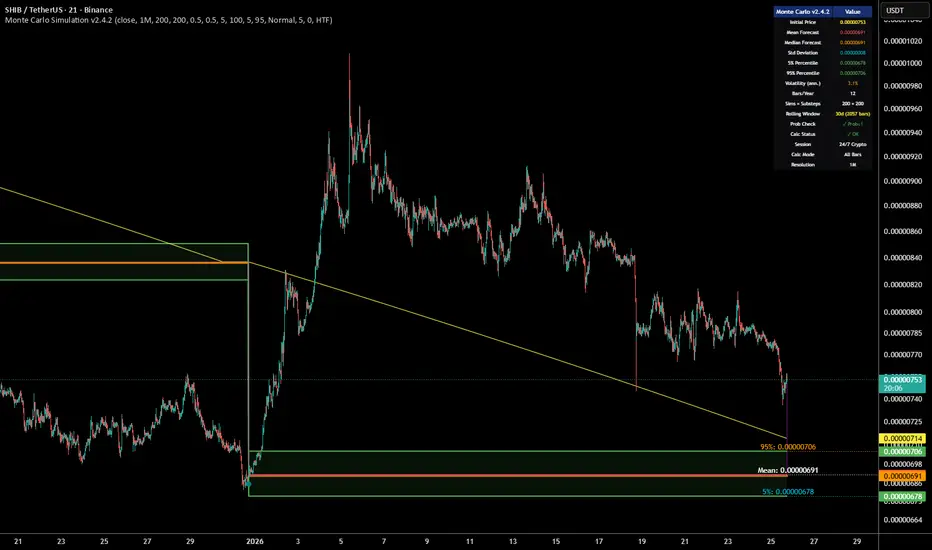Click the Monte Carlo v2.4.2 table header
Image resolution: width=932 pixels, height=550 pixels.
(x=802, y=11)
